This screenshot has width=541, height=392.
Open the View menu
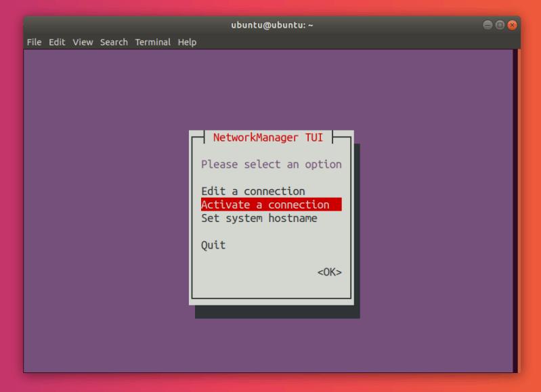click(83, 42)
